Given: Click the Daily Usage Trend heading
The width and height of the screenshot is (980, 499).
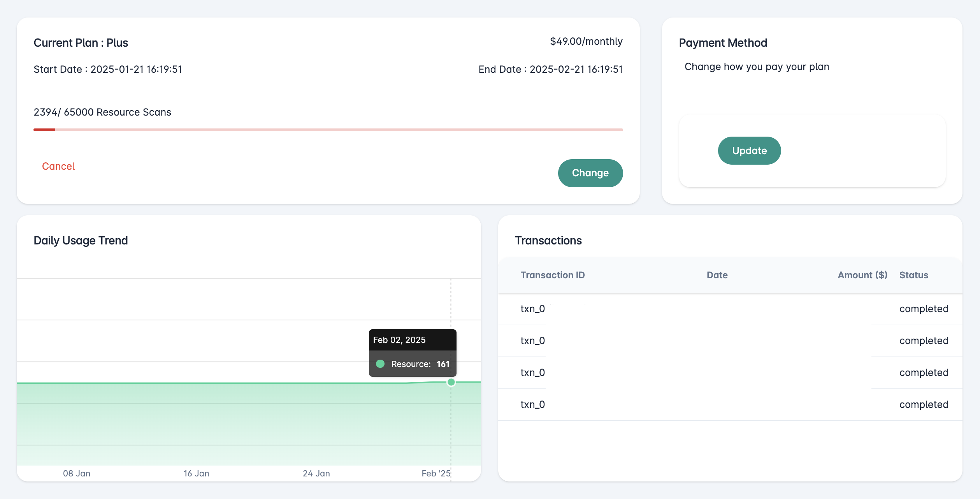Looking at the screenshot, I should [81, 240].
